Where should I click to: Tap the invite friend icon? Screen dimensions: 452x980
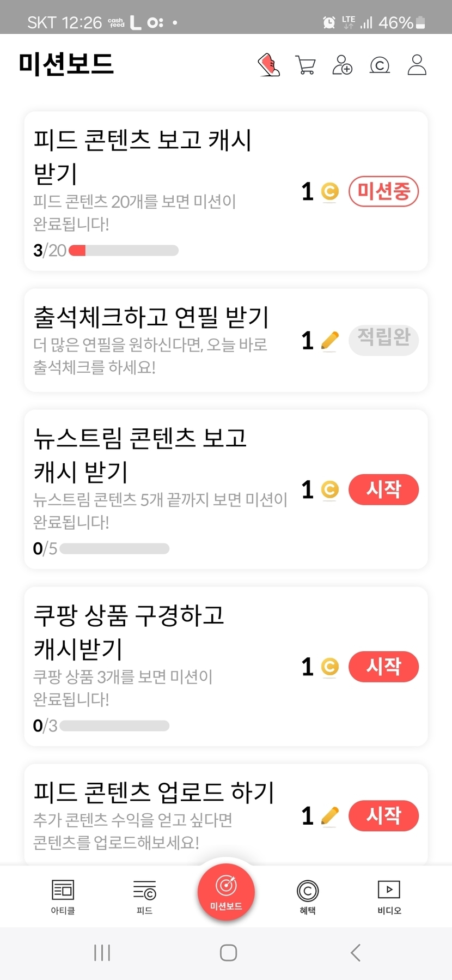pyautogui.click(x=343, y=65)
